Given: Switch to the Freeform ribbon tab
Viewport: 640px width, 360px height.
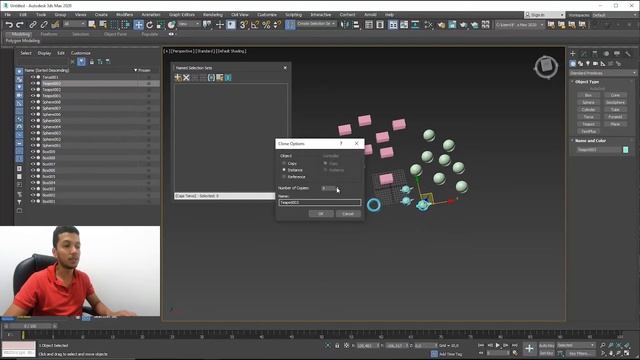Looking at the screenshot, I should (49, 34).
